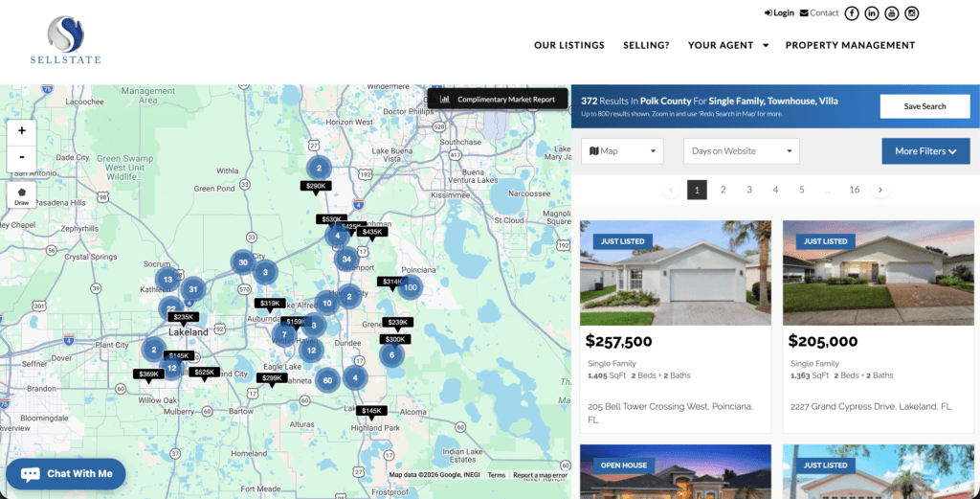Image resolution: width=980 pixels, height=499 pixels.
Task: Open the Open House listing thumbnail
Action: [x=676, y=471]
